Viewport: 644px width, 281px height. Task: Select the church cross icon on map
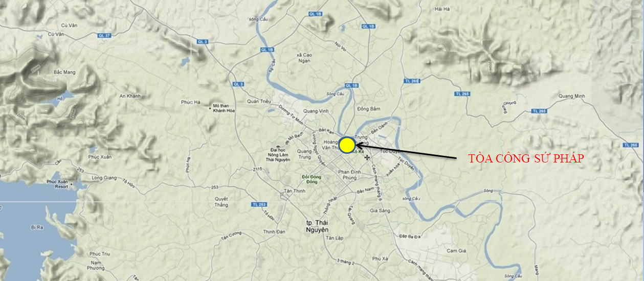click(367, 157)
